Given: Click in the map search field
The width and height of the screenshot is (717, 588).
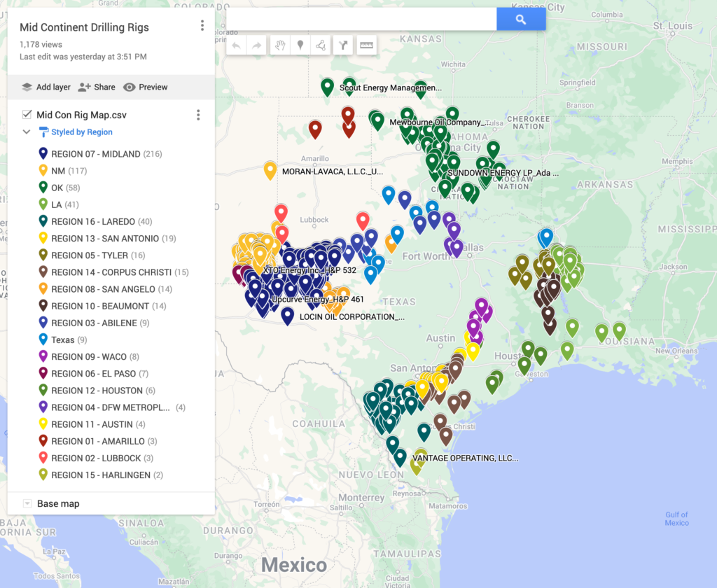Looking at the screenshot, I should pyautogui.click(x=361, y=20).
